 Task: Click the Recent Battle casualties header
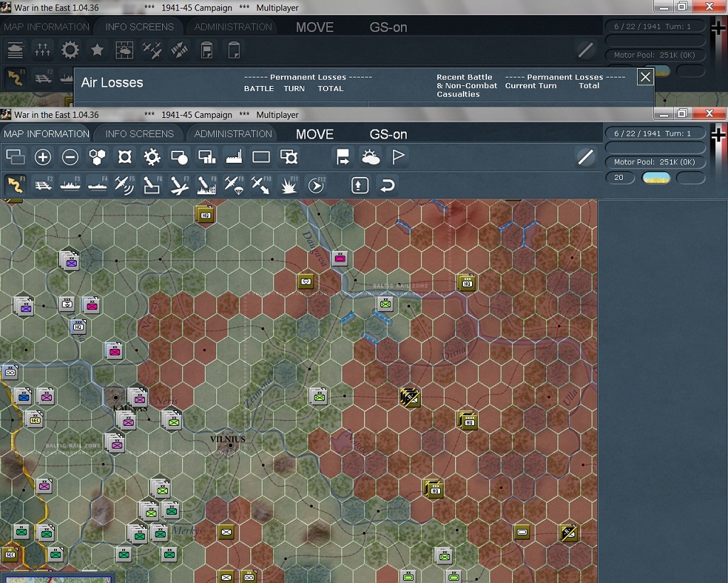click(466, 85)
